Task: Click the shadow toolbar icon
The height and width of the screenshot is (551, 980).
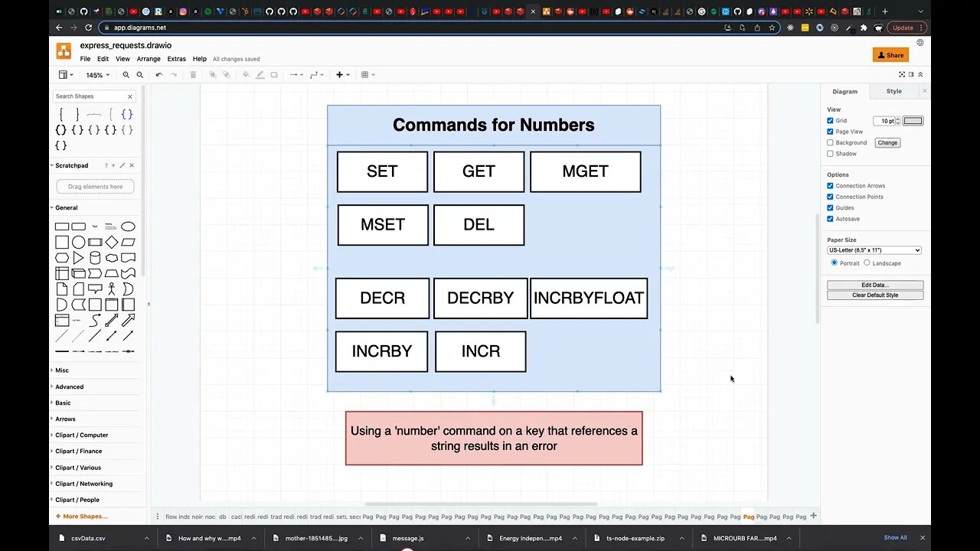Action: pyautogui.click(x=274, y=75)
